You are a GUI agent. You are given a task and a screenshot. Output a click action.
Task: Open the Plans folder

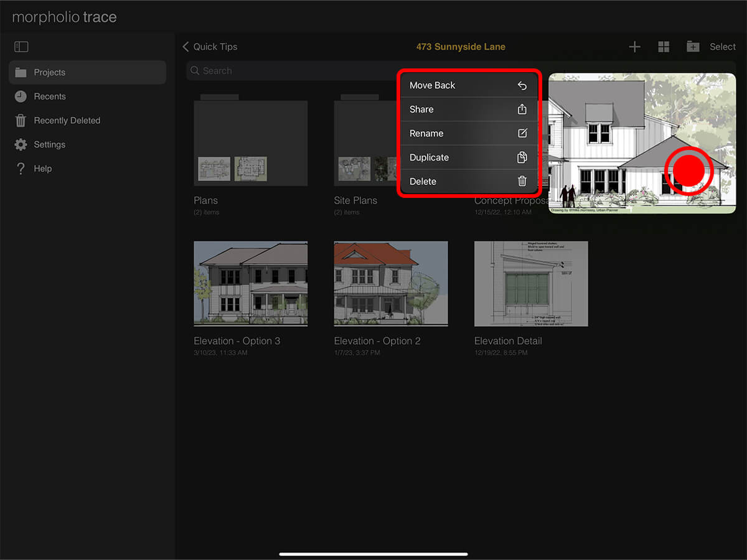coord(250,143)
